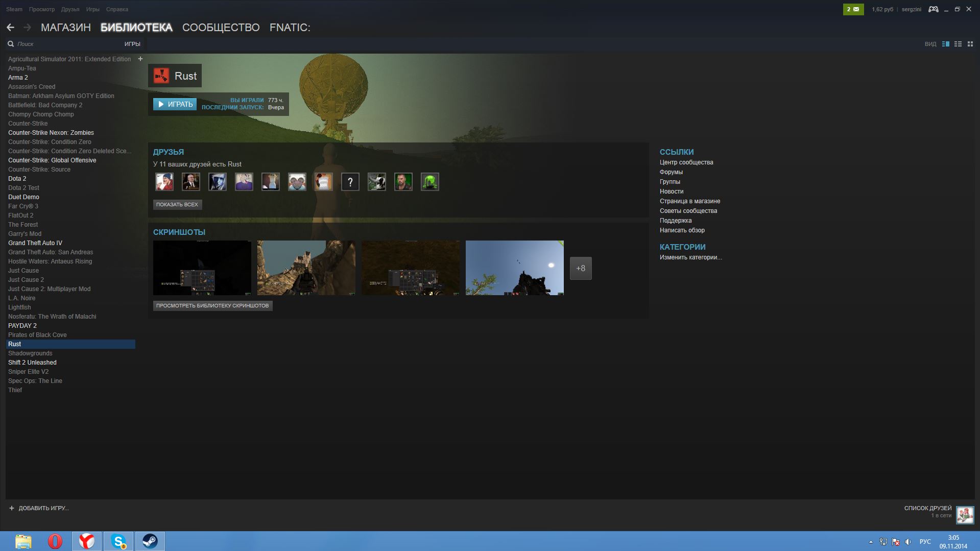
Task: Open volume control in system tray
Action: click(908, 542)
